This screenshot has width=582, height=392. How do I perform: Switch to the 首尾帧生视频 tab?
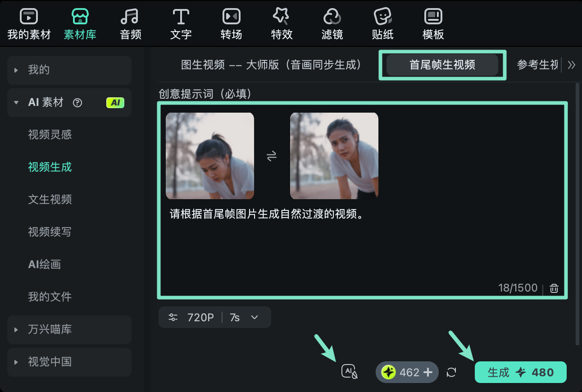pos(442,65)
